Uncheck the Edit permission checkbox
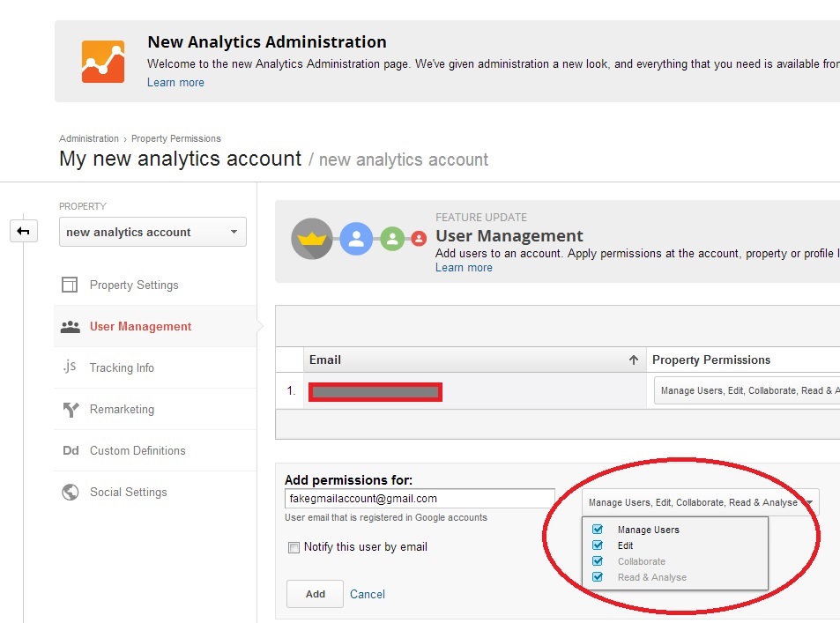Viewport: 840px width, 623px height. [x=598, y=545]
